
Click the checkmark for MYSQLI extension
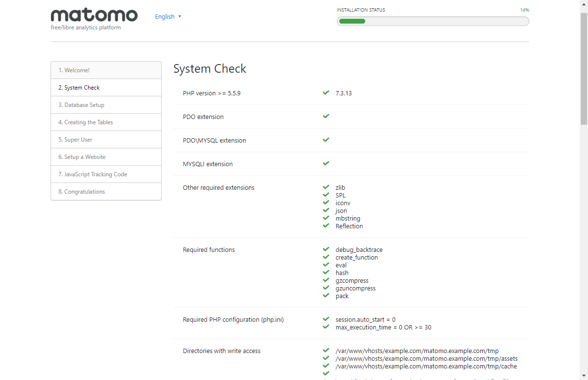pos(326,164)
